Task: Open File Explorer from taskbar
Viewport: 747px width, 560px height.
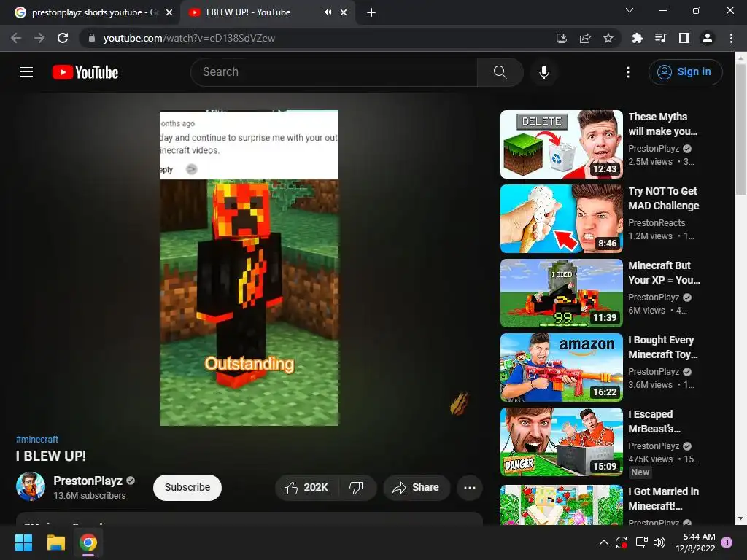Action: point(55,542)
